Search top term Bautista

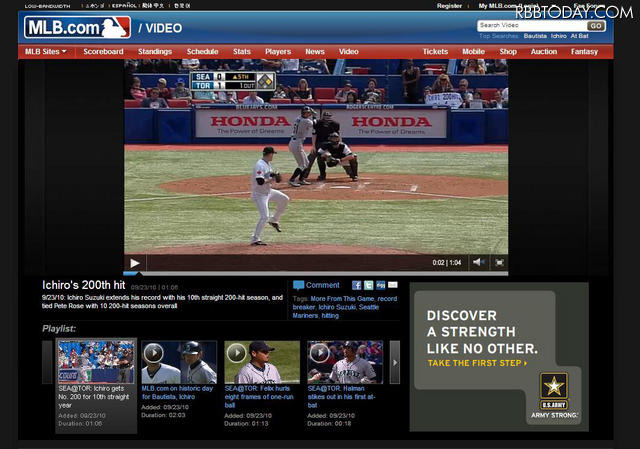pos(535,36)
